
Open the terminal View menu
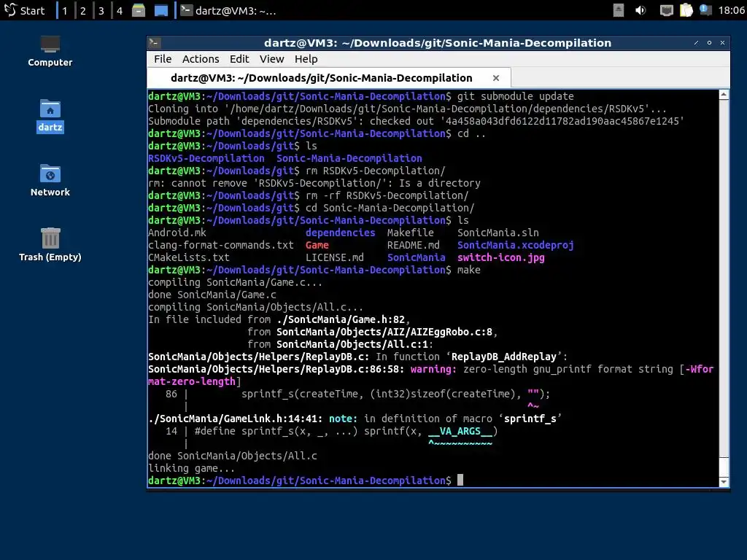click(271, 59)
